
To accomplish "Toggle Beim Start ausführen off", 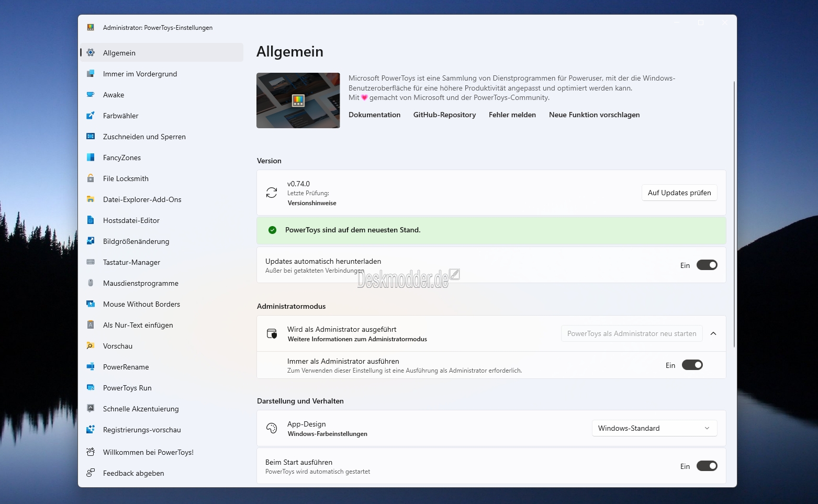I will point(707,466).
